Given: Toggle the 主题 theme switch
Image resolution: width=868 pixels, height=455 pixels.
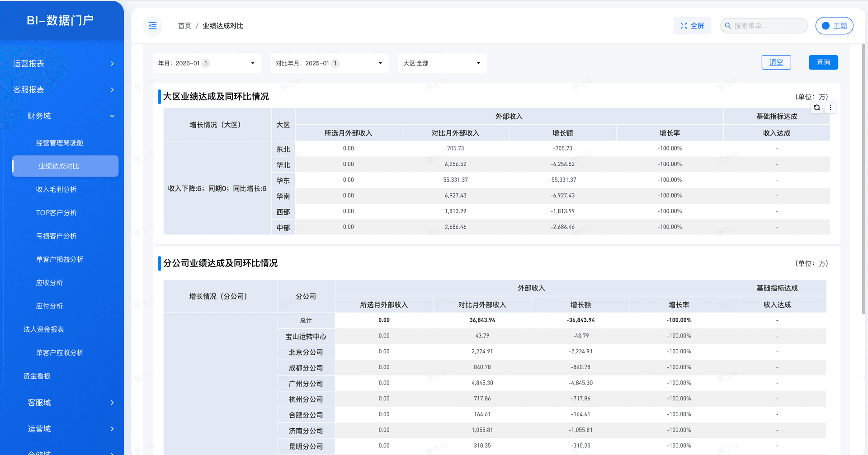Looking at the screenshot, I should point(826,26).
